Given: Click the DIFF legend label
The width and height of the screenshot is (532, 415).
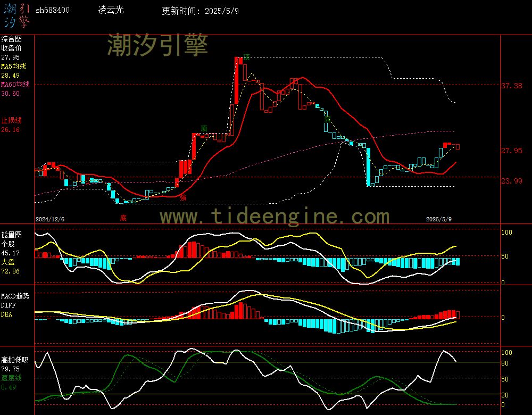Looking at the screenshot, I should (x=8, y=305).
